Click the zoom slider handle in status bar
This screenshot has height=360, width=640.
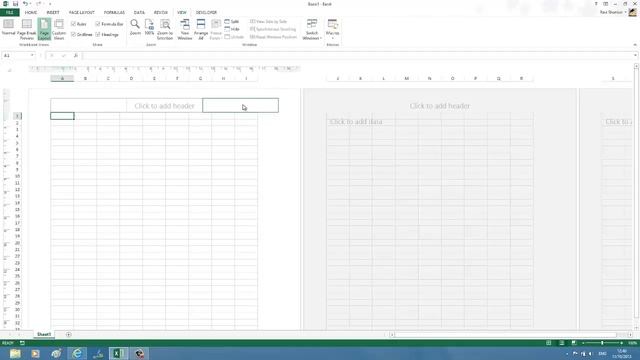(602, 343)
